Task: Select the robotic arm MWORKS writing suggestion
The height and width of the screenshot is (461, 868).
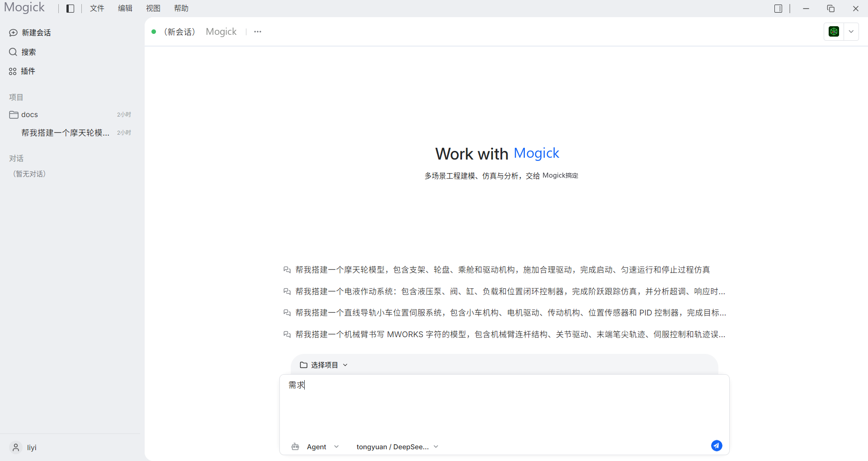Action: point(510,334)
